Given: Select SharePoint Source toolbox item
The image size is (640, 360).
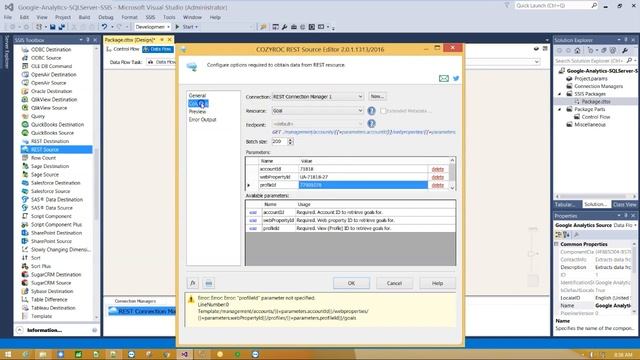Looking at the screenshot, I should point(51,241).
